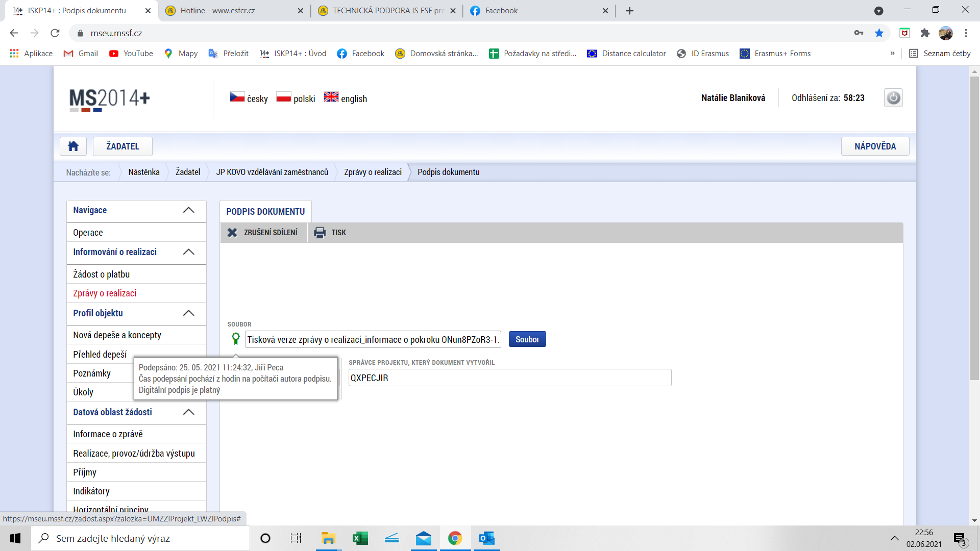
Task: Switch language via the English flag
Action: [331, 97]
